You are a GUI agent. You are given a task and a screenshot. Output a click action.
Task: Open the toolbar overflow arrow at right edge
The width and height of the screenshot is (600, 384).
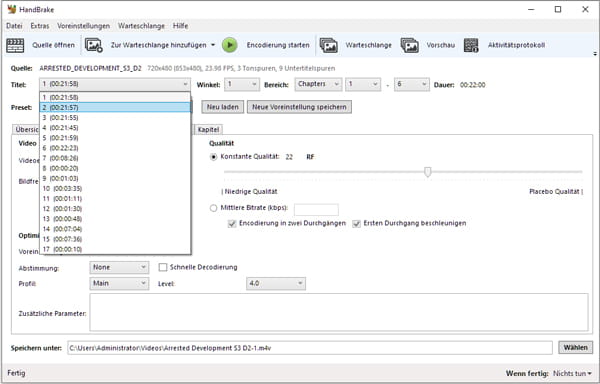[595, 54]
